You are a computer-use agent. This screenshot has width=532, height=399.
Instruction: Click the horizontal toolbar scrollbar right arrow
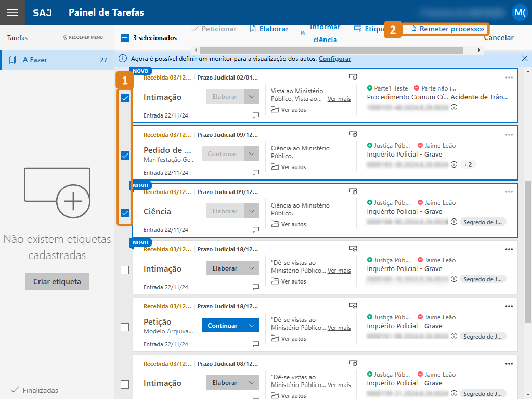(x=479, y=50)
